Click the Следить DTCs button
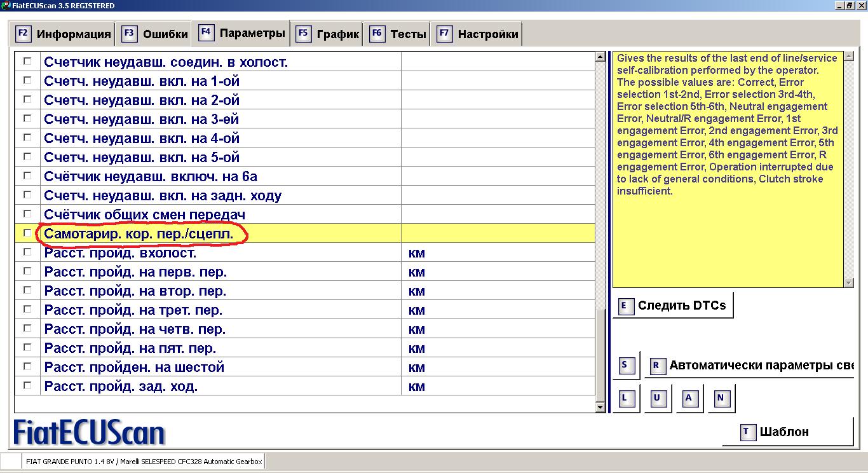The height and width of the screenshot is (473, 868). pyautogui.click(x=672, y=306)
